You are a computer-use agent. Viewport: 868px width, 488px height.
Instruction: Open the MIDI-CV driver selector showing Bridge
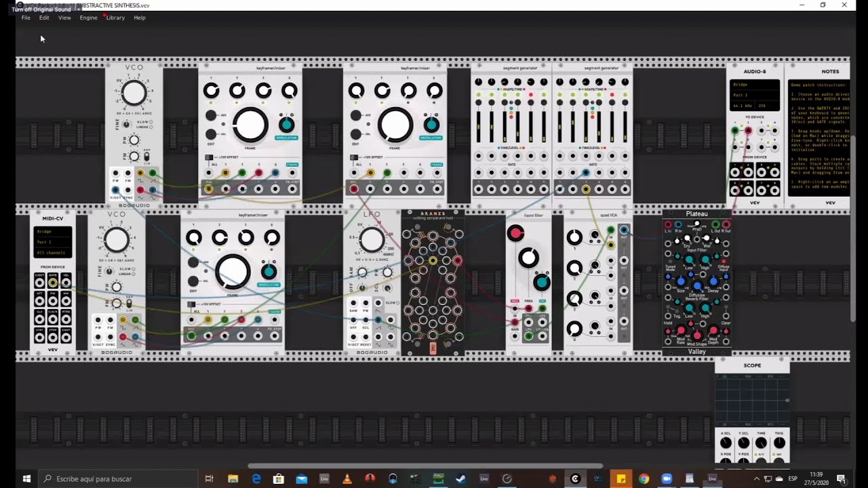coord(53,231)
